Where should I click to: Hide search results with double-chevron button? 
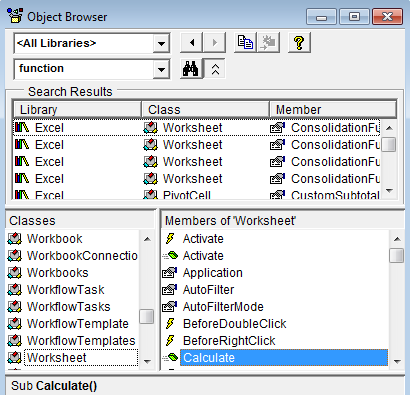click(215, 69)
